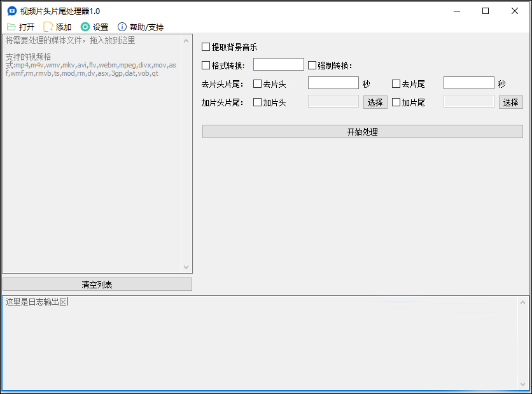The width and height of the screenshot is (532, 394).
Task: Open the 打开 menu item
Action: (x=21, y=27)
